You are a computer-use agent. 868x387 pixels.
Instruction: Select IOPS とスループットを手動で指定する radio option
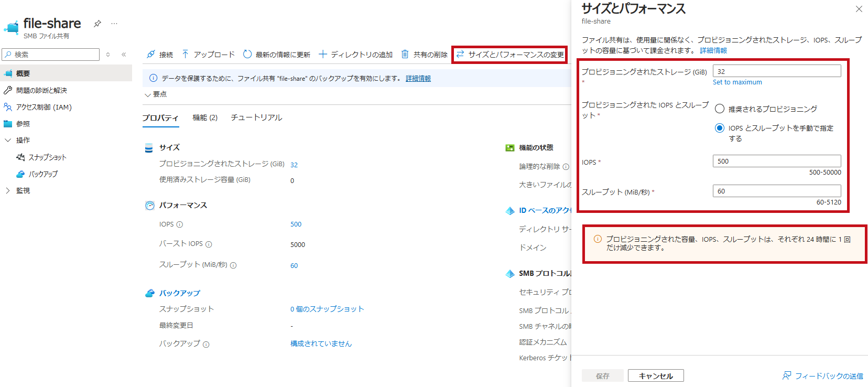tap(720, 128)
